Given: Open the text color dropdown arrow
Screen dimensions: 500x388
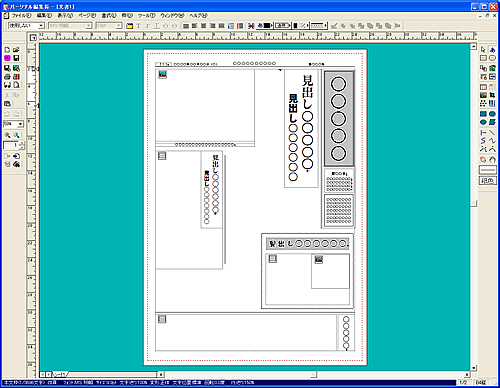Looking at the screenshot, I should 272,26.
